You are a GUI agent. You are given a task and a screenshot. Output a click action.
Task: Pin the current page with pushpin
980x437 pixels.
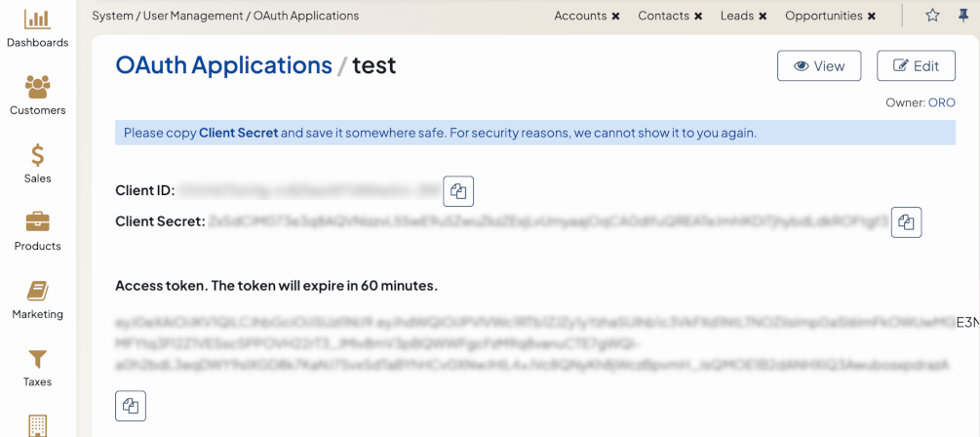pyautogui.click(x=963, y=16)
